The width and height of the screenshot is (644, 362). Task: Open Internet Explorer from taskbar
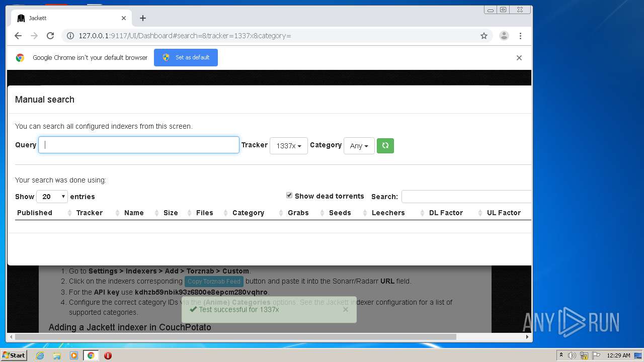pyautogui.click(x=40, y=355)
